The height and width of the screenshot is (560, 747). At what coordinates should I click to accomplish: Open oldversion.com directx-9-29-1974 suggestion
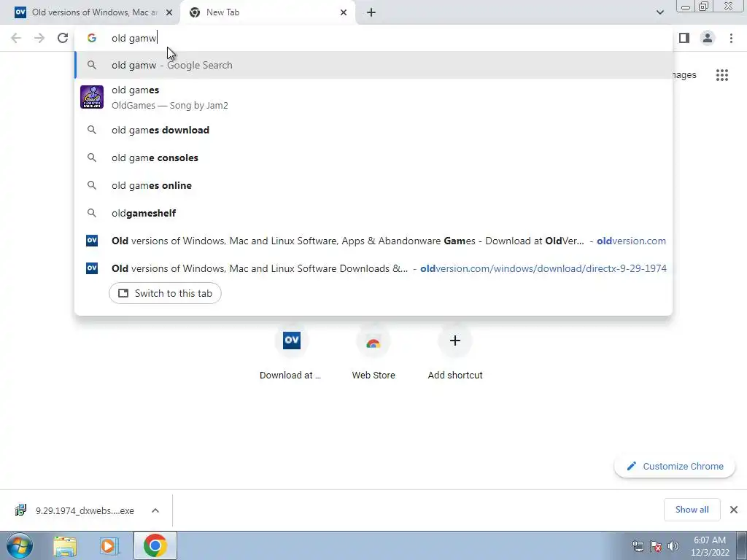point(373,268)
